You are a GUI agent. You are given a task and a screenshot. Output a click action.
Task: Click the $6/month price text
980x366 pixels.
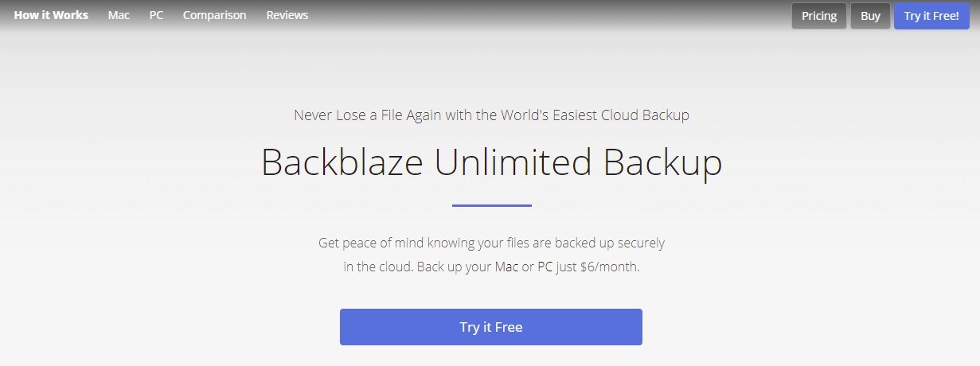(610, 267)
